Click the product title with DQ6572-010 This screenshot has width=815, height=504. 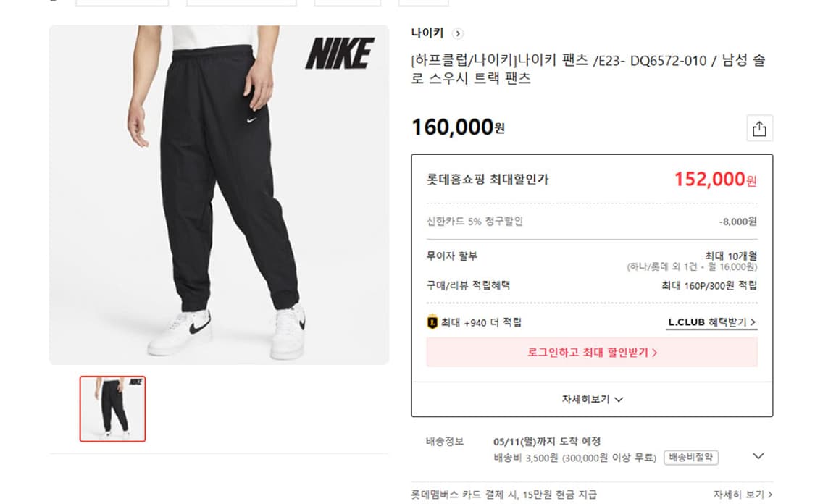587,70
